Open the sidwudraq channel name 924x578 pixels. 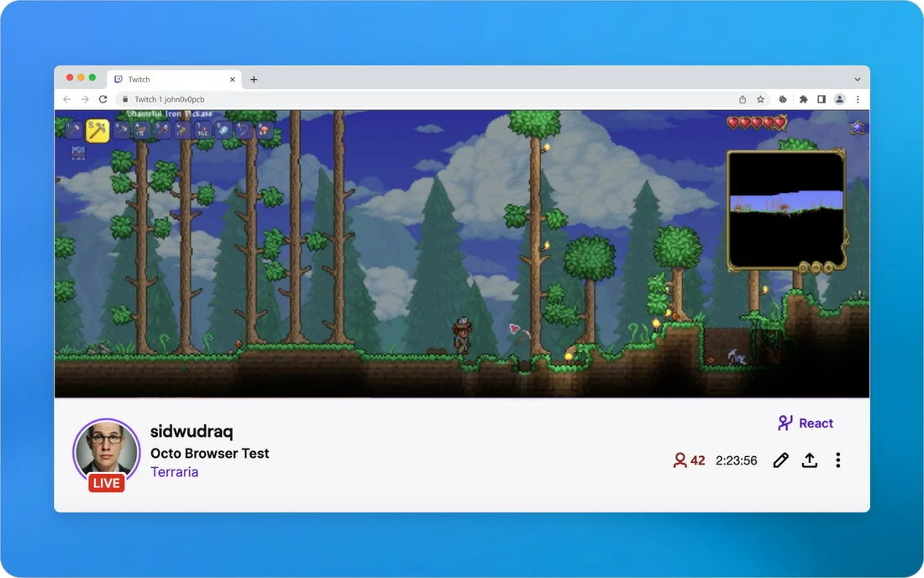[192, 431]
